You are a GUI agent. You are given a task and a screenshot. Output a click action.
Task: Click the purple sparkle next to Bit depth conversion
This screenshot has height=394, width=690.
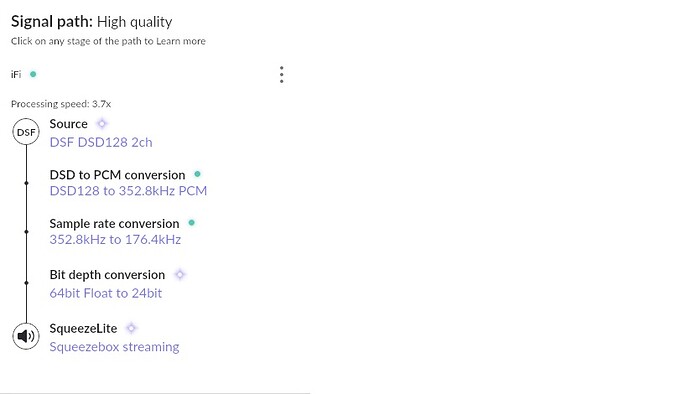(x=180, y=275)
